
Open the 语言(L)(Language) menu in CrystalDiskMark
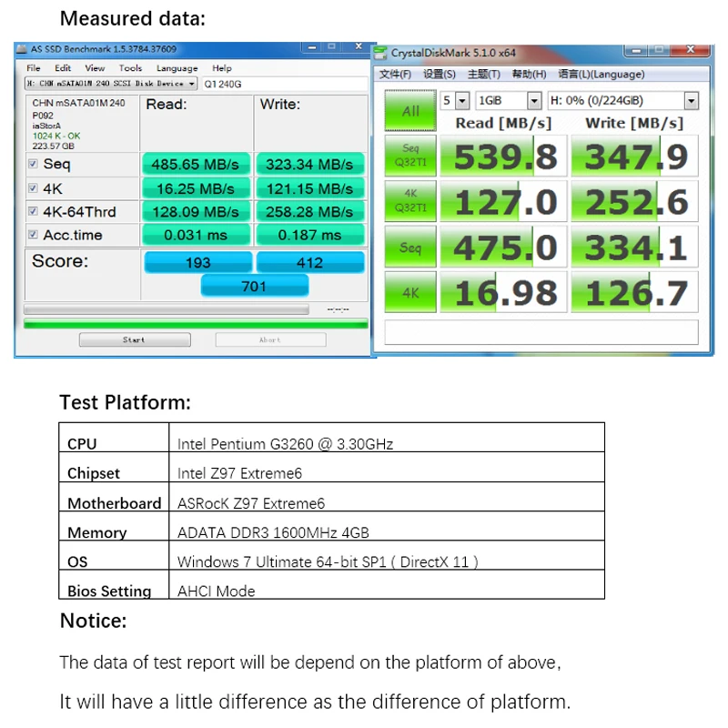pyautogui.click(x=602, y=75)
